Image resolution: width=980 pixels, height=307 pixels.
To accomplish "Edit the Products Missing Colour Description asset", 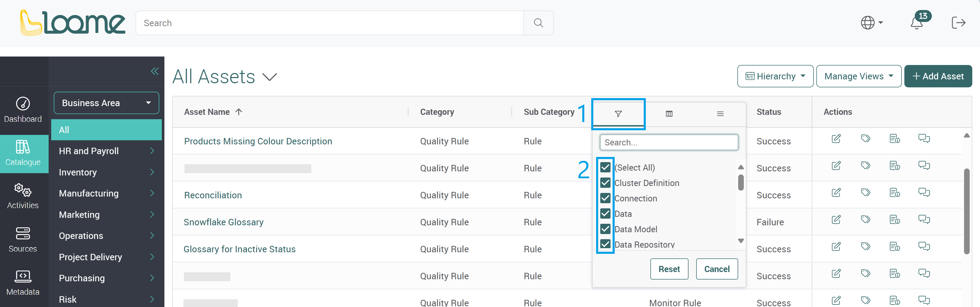I will [x=836, y=139].
